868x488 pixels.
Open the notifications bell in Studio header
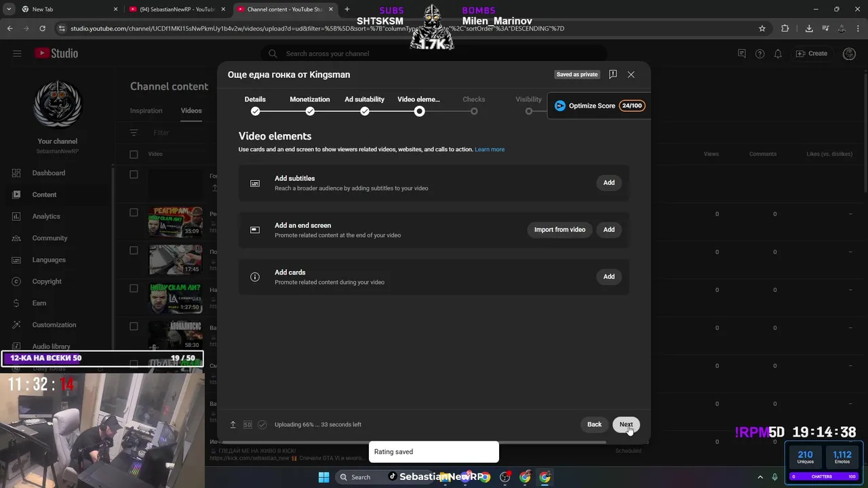[778, 54]
